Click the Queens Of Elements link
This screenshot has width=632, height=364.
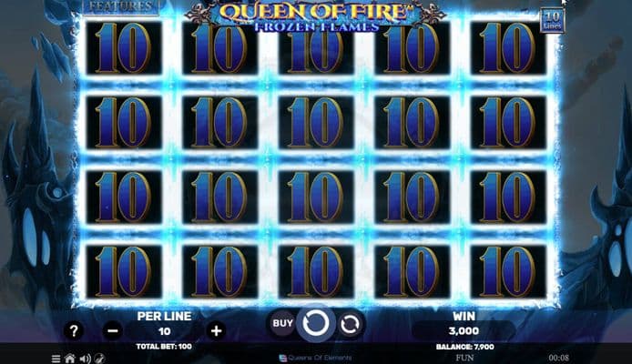tap(315, 358)
